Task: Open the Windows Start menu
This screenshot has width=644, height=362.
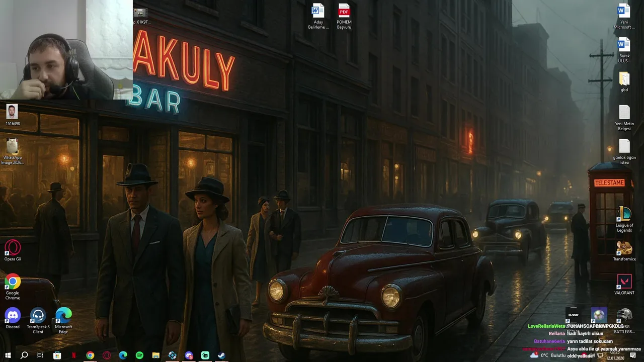Action: tap(8, 355)
